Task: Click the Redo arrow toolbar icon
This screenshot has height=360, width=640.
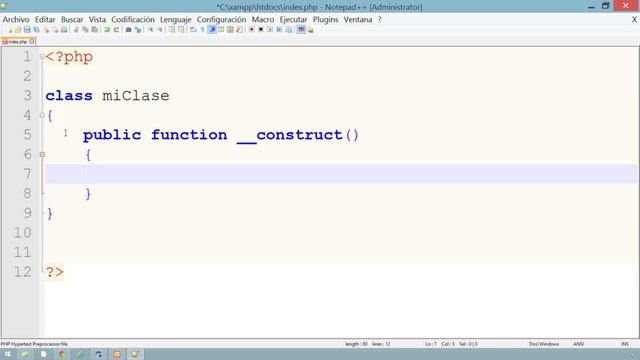Action: [x=116, y=30]
